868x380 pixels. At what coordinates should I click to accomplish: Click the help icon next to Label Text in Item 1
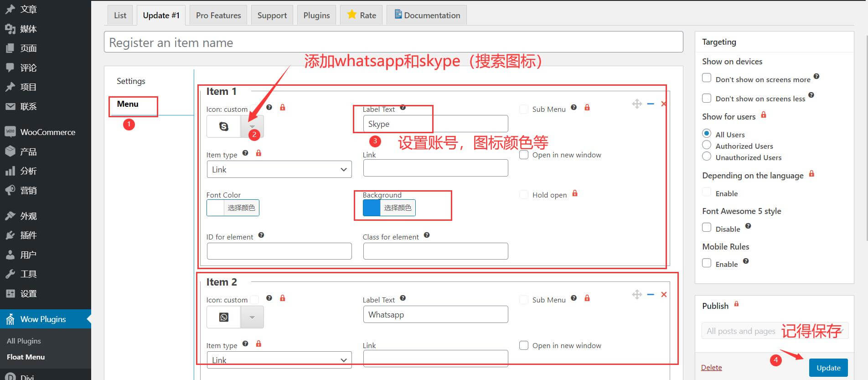pyautogui.click(x=403, y=108)
